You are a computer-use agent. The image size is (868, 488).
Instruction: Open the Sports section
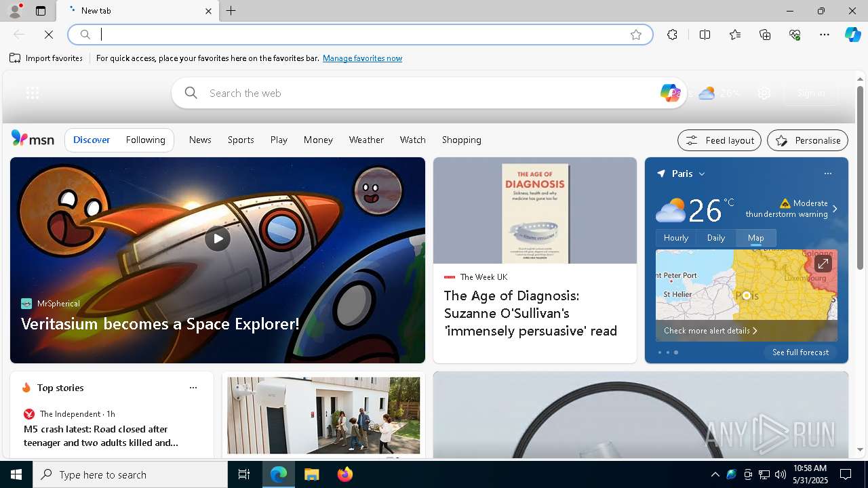[x=241, y=140]
